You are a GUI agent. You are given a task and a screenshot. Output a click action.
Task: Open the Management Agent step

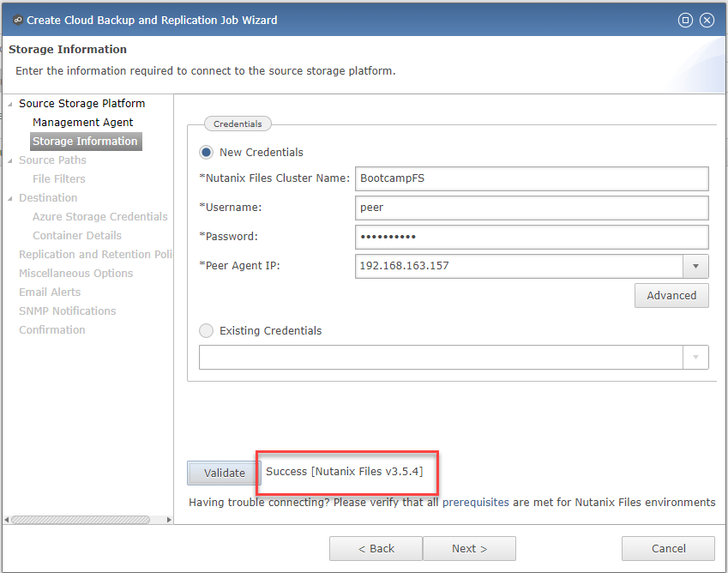tap(82, 122)
